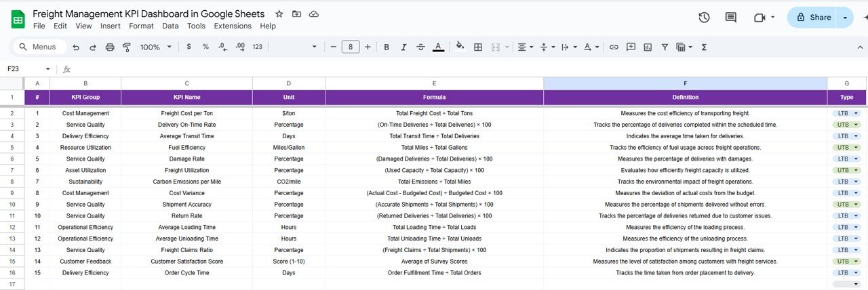Open the Extensions menu

click(x=233, y=26)
